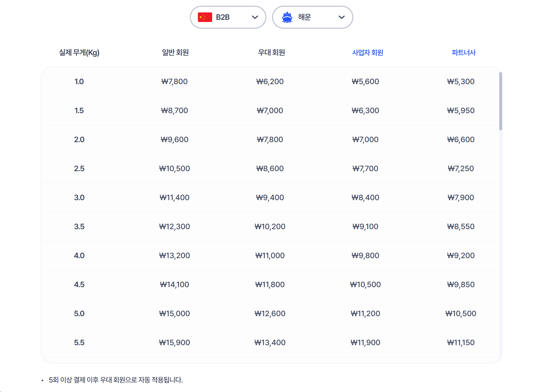The width and height of the screenshot is (533, 392).
Task: Click the 우대 회원 column header
Action: tap(271, 53)
